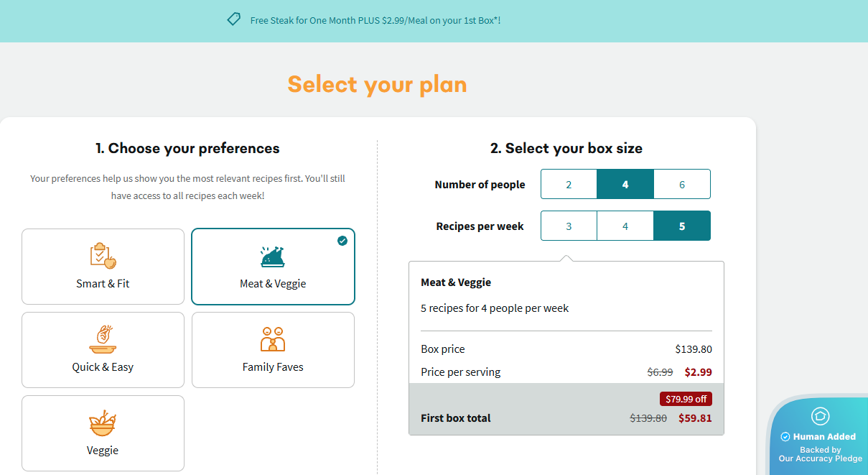Select 4 for number of people

(625, 184)
